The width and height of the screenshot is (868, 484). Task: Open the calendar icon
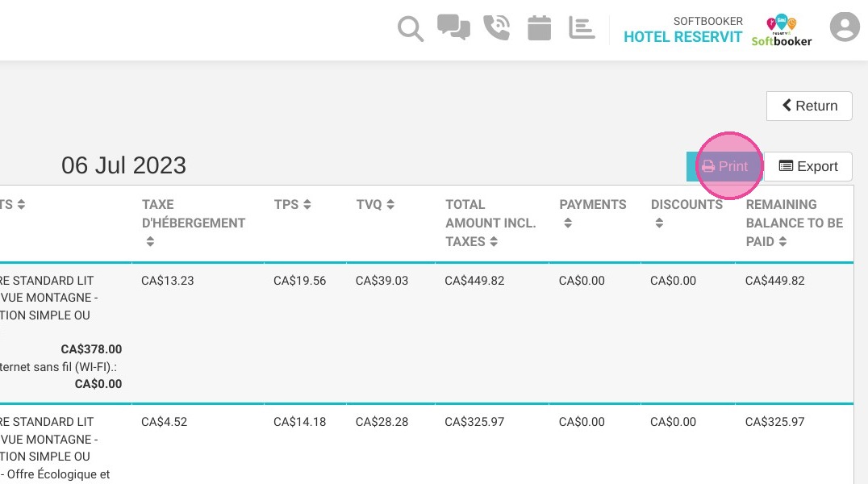click(x=539, y=27)
